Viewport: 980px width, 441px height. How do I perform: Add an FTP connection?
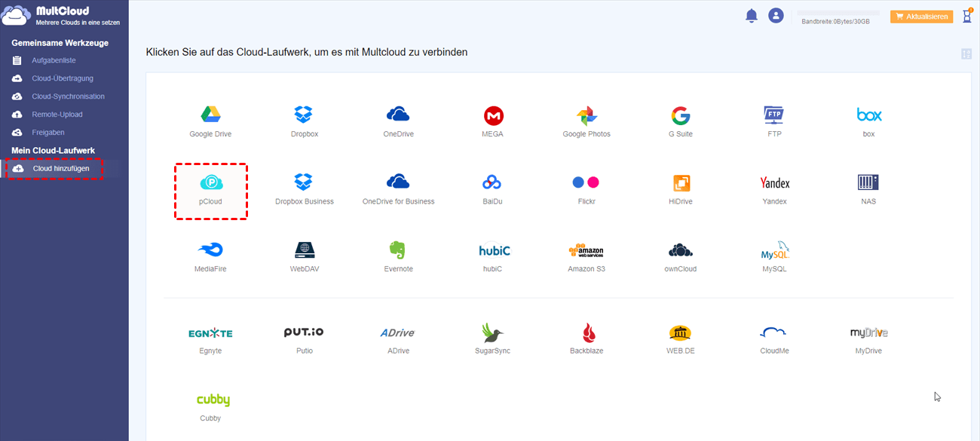(x=774, y=115)
